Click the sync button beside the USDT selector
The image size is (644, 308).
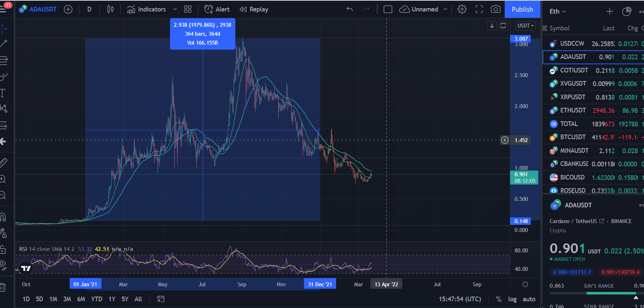[x=503, y=26]
